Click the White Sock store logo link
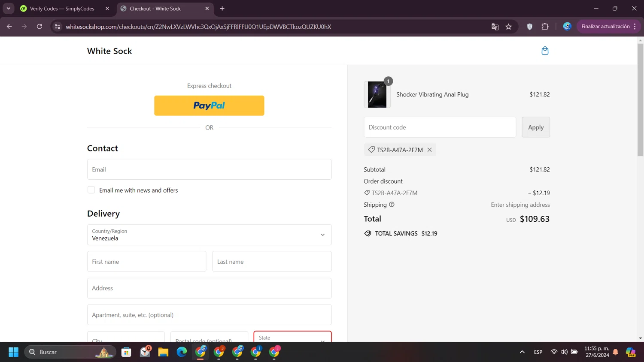The height and width of the screenshot is (362, 644). tap(109, 51)
